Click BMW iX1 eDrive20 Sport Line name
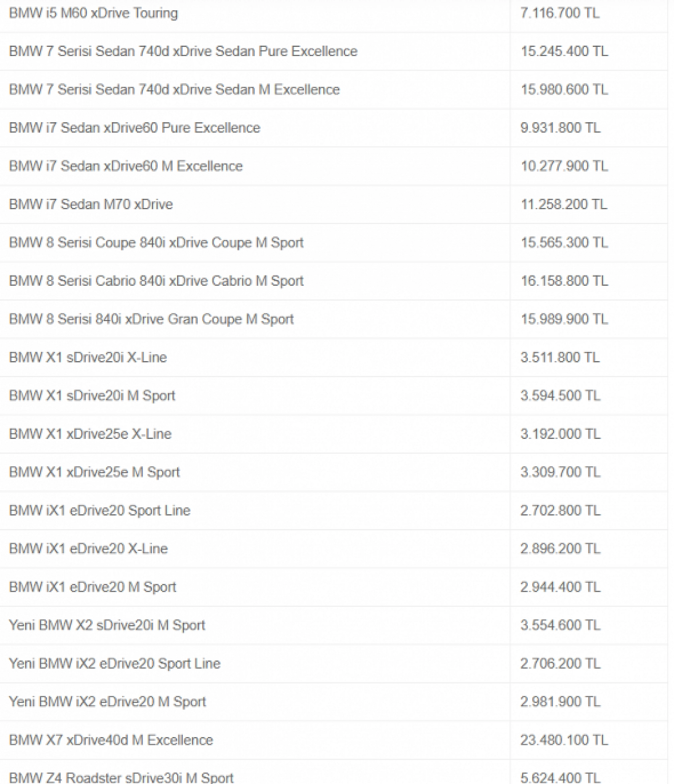 99,511
